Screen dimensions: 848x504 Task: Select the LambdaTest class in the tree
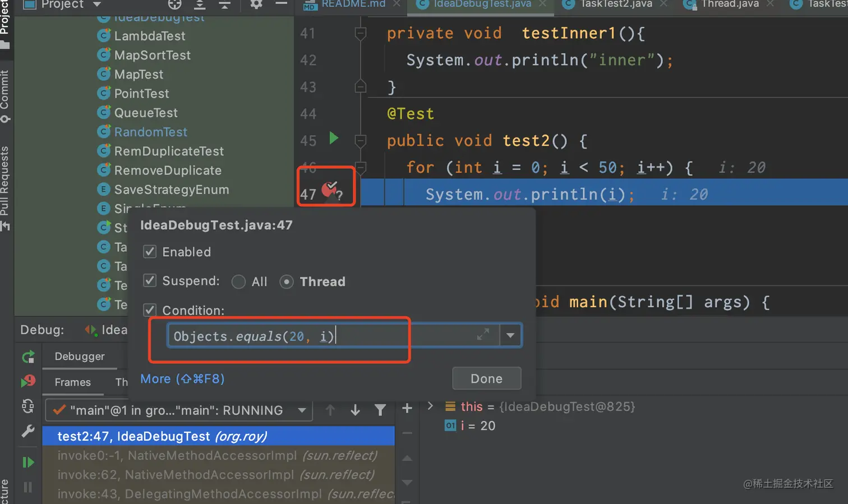click(150, 36)
